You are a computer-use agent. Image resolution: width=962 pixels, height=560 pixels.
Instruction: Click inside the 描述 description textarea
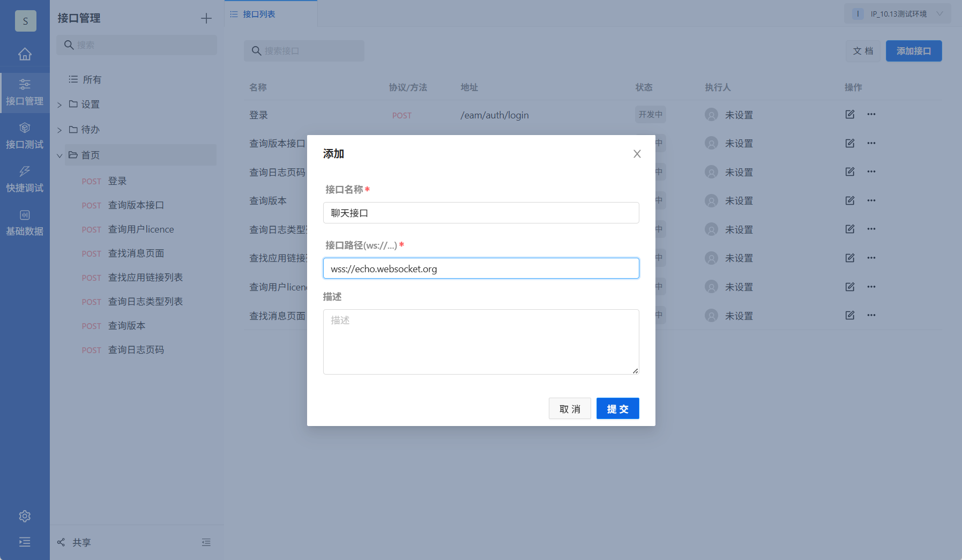click(481, 341)
